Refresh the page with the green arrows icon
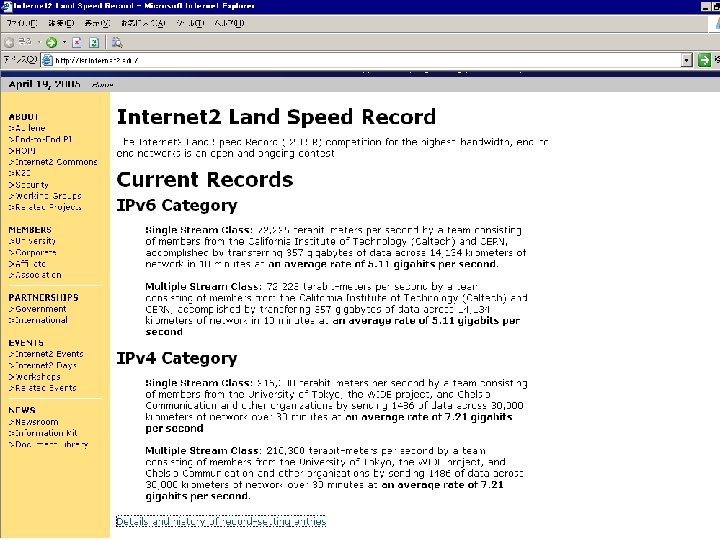Image resolution: width=720 pixels, height=540 pixels. [94, 43]
